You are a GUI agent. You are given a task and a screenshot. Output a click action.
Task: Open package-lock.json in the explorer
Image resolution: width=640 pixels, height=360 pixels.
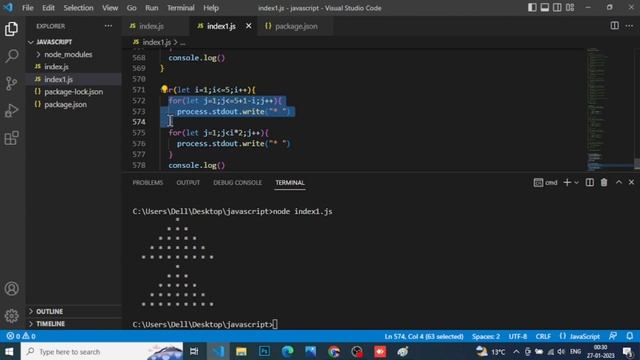coord(73,91)
